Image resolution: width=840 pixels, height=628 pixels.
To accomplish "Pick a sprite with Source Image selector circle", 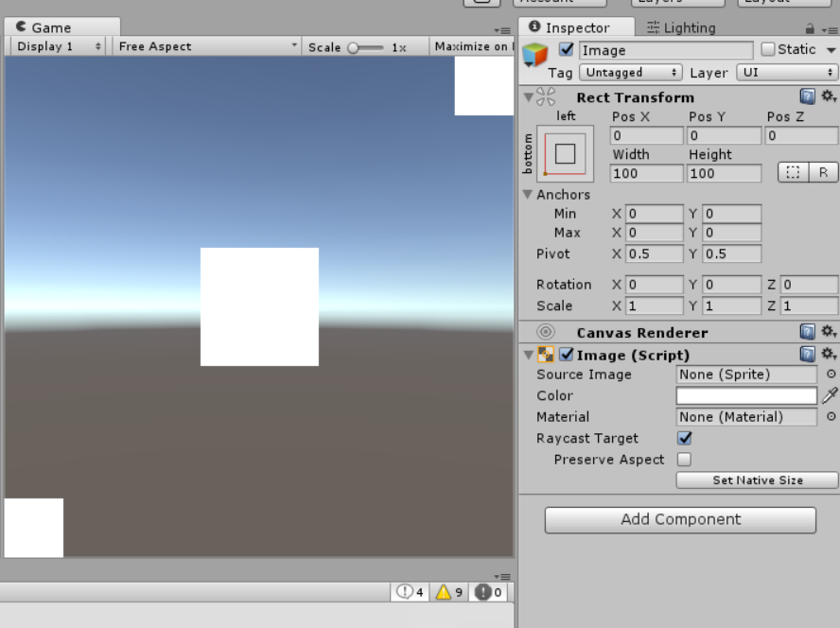I will [831, 374].
